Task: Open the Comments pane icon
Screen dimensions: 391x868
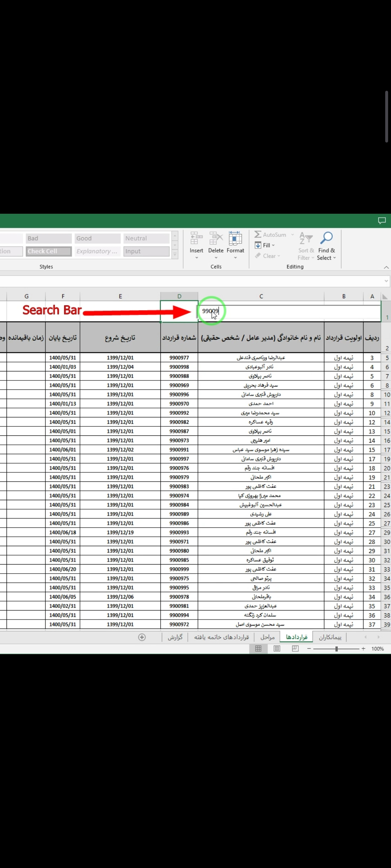Action: point(382,221)
